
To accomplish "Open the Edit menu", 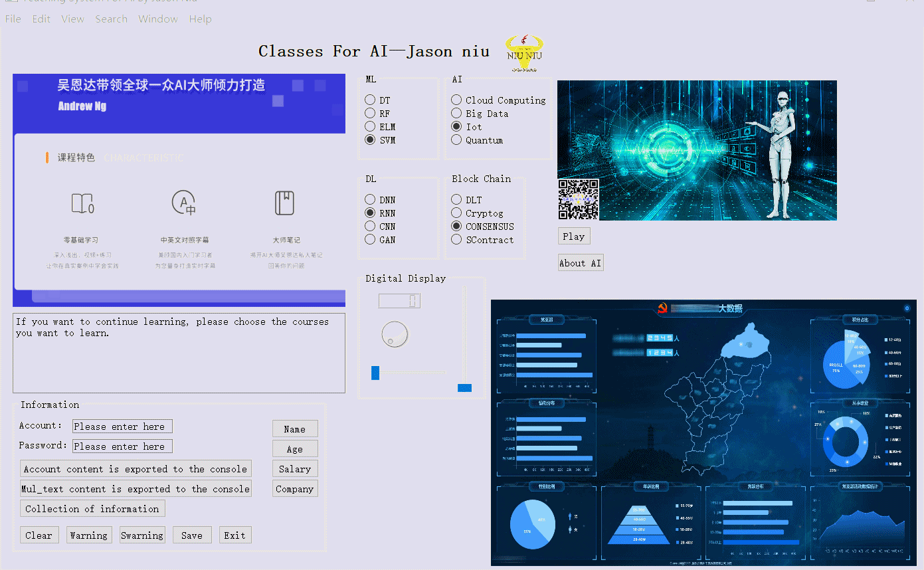I will point(41,19).
